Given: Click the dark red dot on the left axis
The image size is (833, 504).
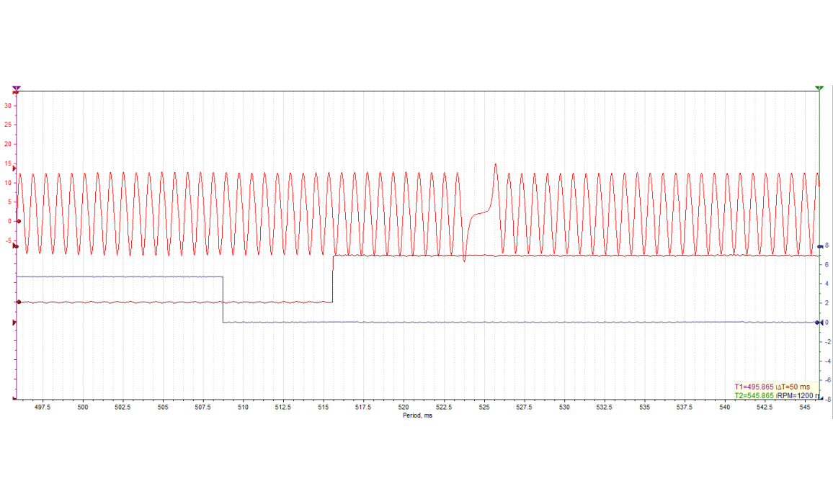Looking at the screenshot, I should coord(18,302).
